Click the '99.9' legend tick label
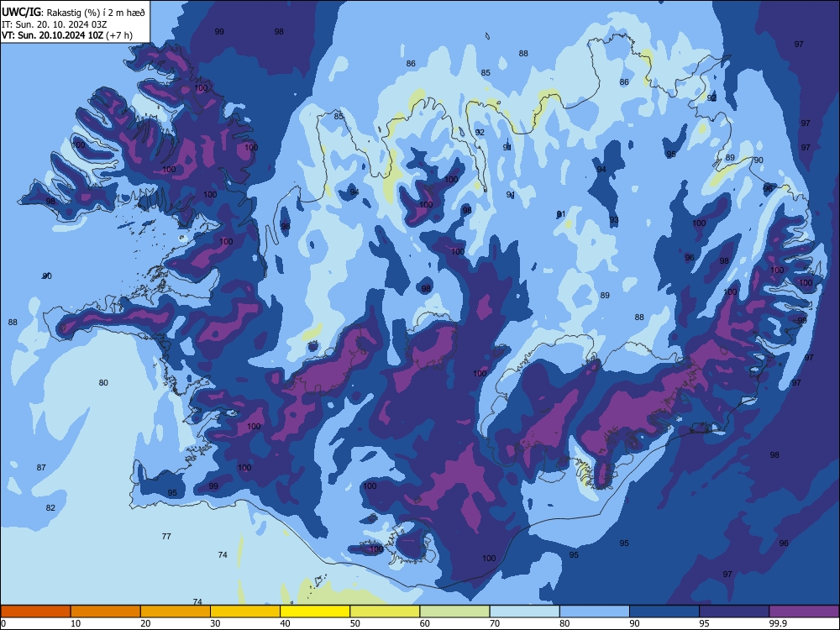 pyautogui.click(x=778, y=623)
